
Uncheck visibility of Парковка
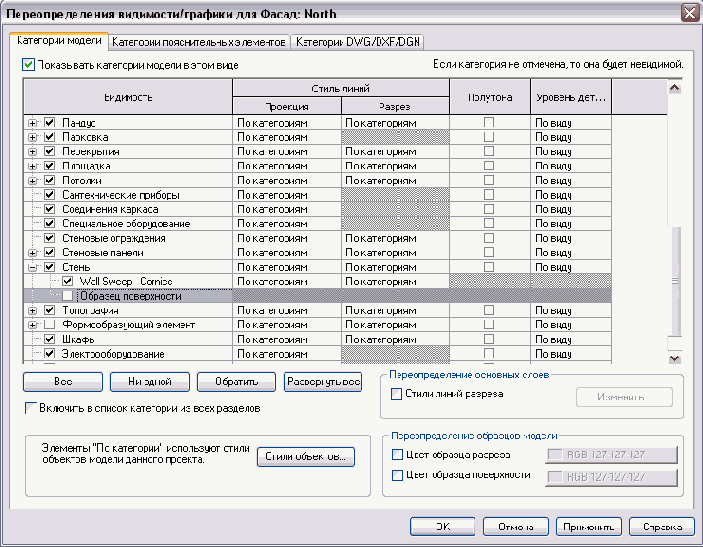click(49, 137)
